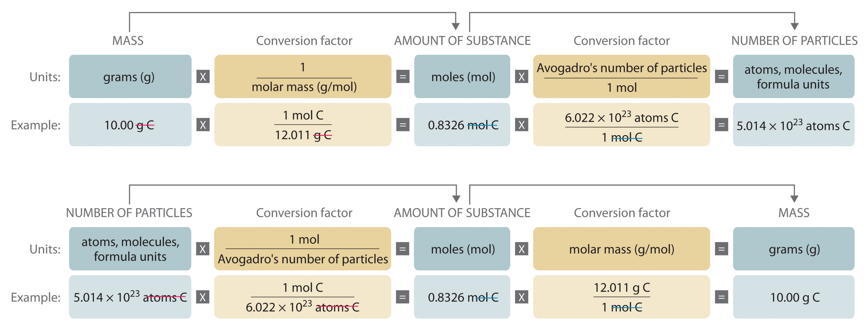Image resolution: width=868 pixels, height=327 pixels.
Task: Click the equals sign left of final "10.00 g C" result
Action: (721, 297)
